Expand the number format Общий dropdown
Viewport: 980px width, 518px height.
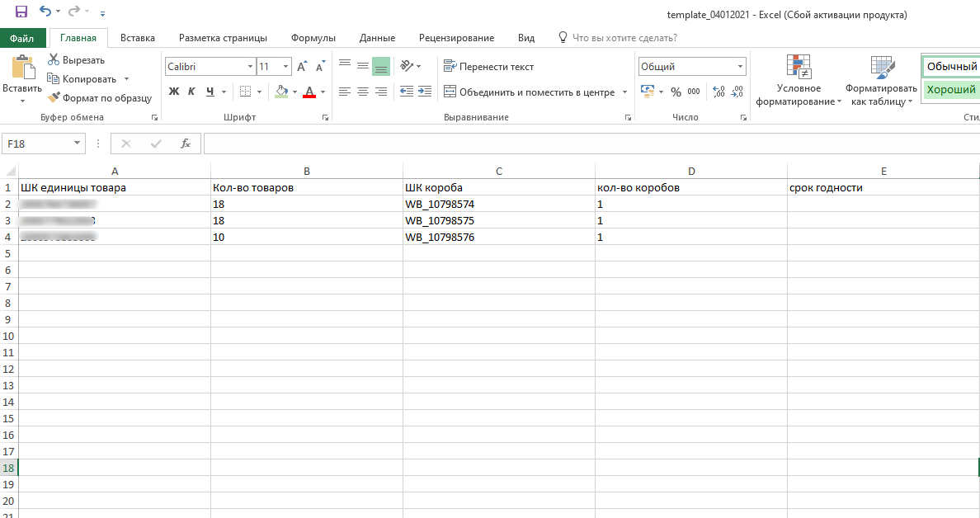[740, 67]
